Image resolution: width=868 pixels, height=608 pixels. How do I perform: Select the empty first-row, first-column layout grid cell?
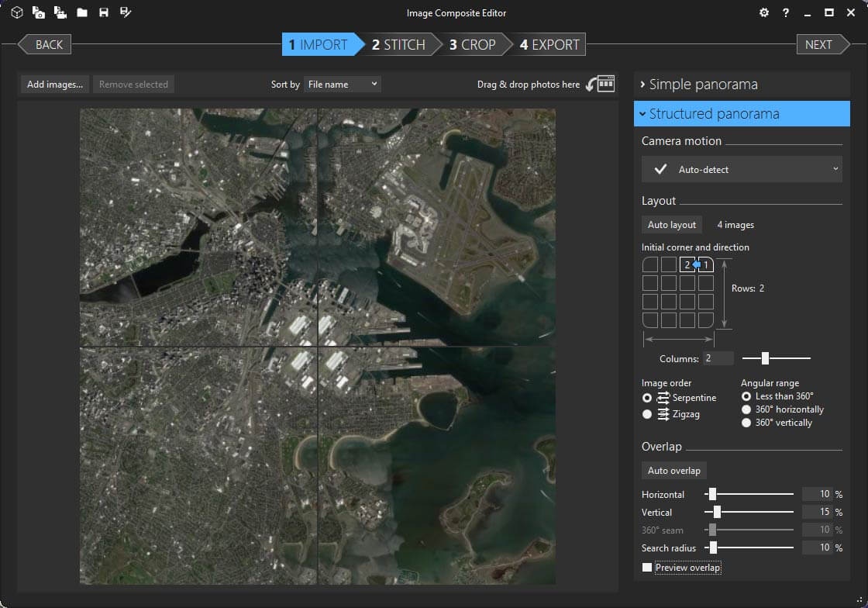650,264
